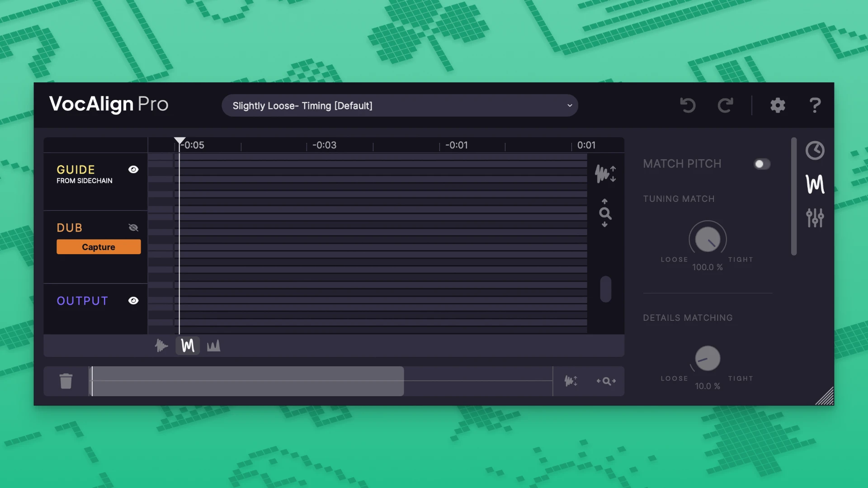Select the waveform view mode icon
This screenshot has width=868, height=488.
[161, 346]
